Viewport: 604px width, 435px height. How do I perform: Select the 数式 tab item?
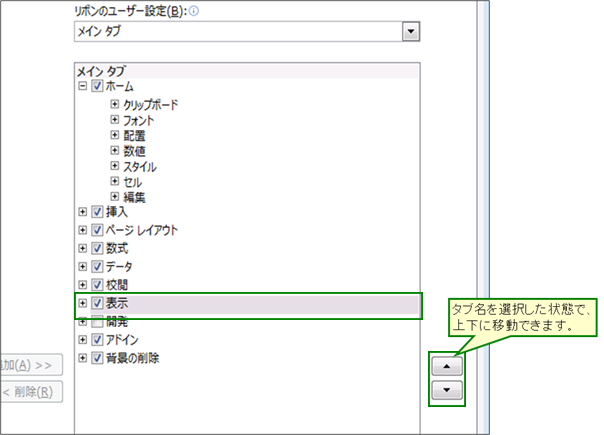116,248
